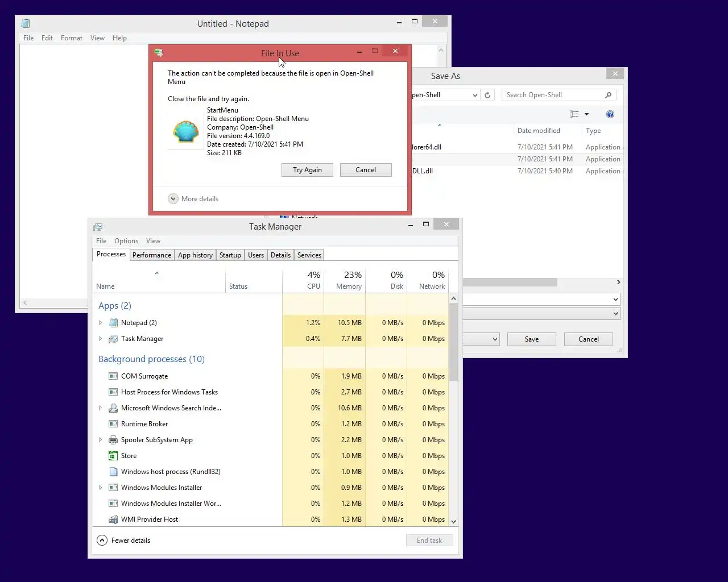Click Cancel in the Save As dialog
Screen dimensions: 728x582
pos(589,339)
